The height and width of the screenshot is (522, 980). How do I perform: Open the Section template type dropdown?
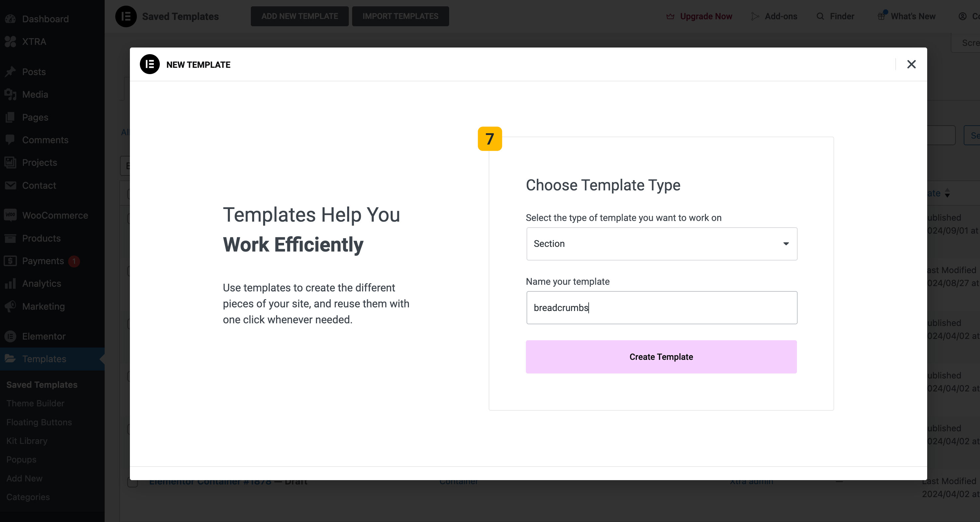[661, 244]
